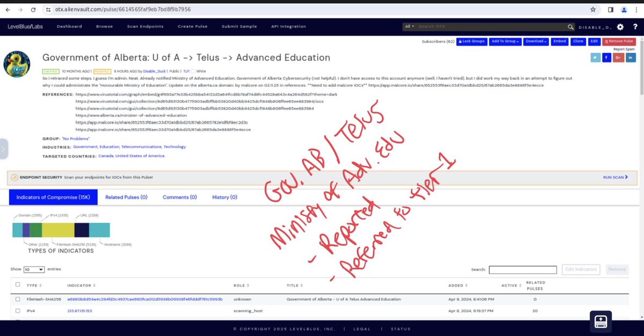
Task: Open settings with the gear icon
Action: (x=620, y=27)
